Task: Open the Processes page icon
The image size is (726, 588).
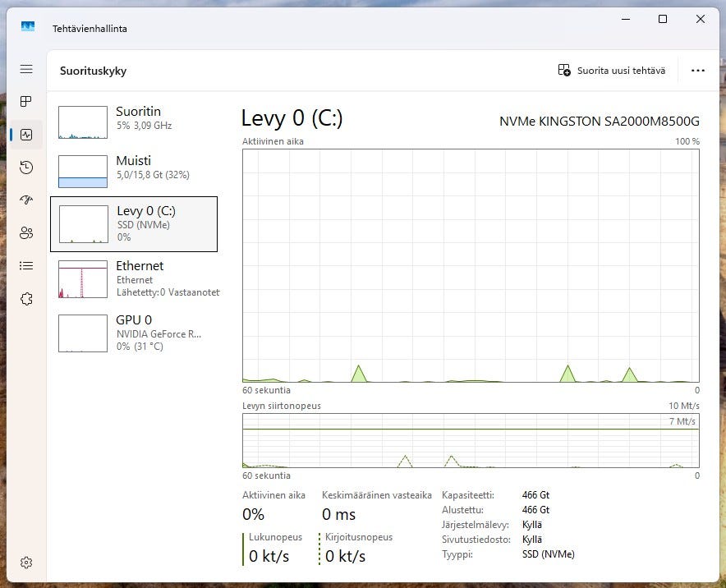Action: (26, 101)
